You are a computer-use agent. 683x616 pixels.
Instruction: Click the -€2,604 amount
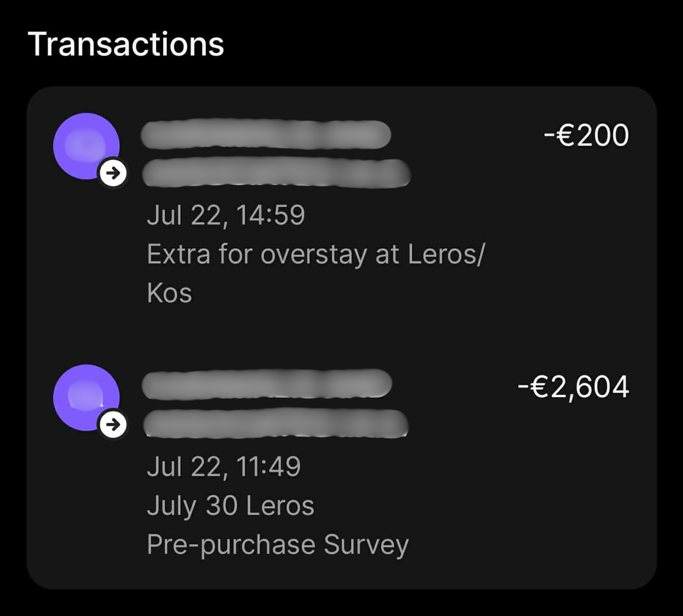[573, 387]
